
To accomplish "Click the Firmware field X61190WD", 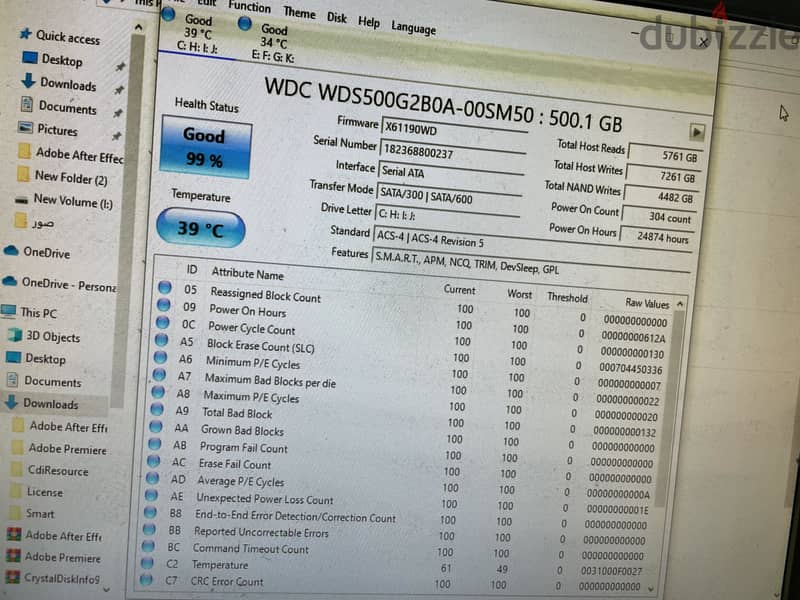I will pyautogui.click(x=454, y=129).
